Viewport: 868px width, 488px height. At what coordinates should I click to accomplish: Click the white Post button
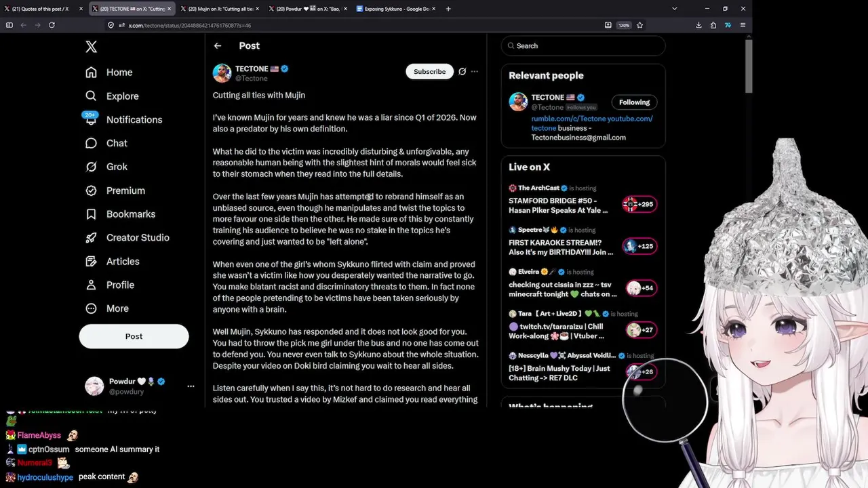pyautogui.click(x=134, y=336)
